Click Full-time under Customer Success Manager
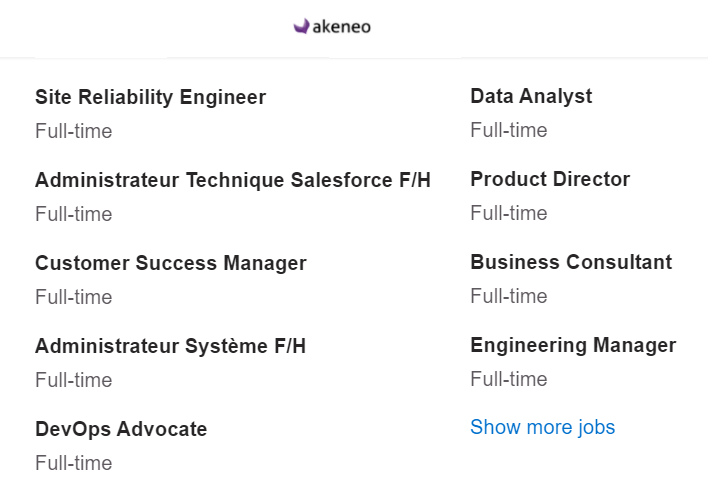The image size is (708, 488). [74, 297]
